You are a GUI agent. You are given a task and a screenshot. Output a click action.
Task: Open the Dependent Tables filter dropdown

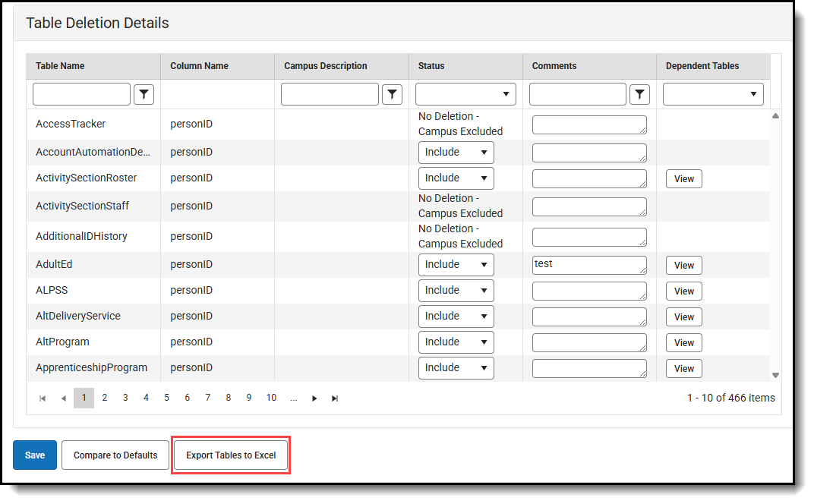pyautogui.click(x=712, y=93)
